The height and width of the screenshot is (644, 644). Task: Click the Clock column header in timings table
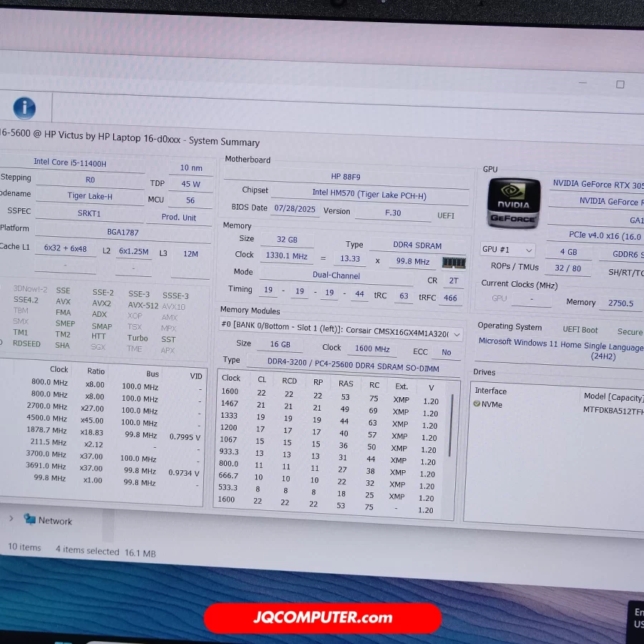231,378
